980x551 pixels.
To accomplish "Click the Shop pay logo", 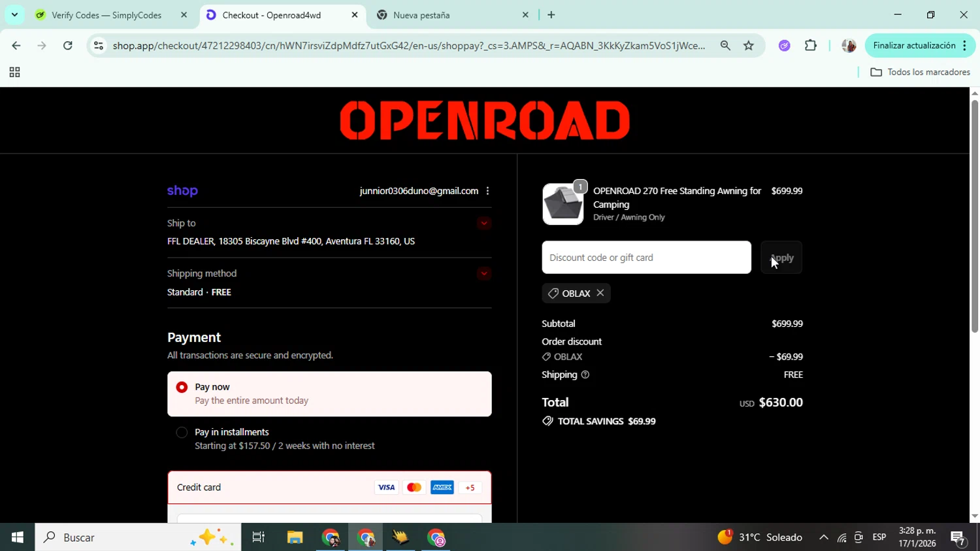I will 182,191.
